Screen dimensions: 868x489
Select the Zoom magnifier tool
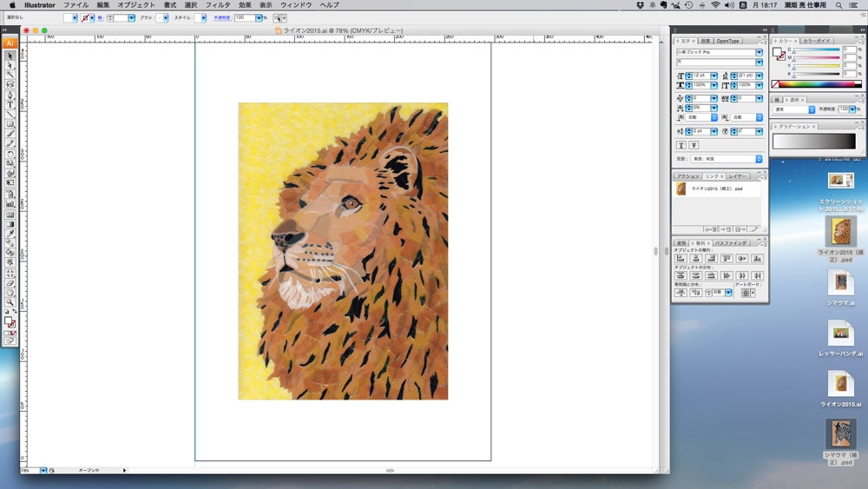coord(10,301)
